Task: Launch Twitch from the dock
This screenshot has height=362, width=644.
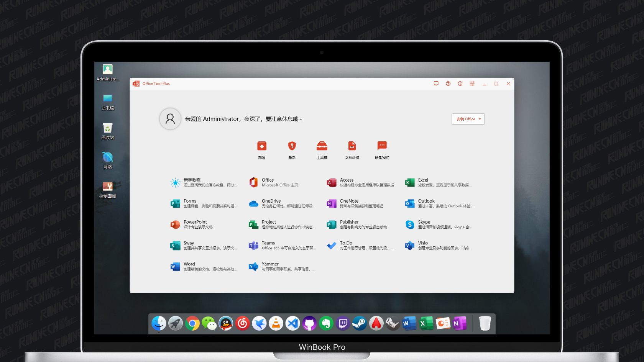Action: tap(343, 323)
